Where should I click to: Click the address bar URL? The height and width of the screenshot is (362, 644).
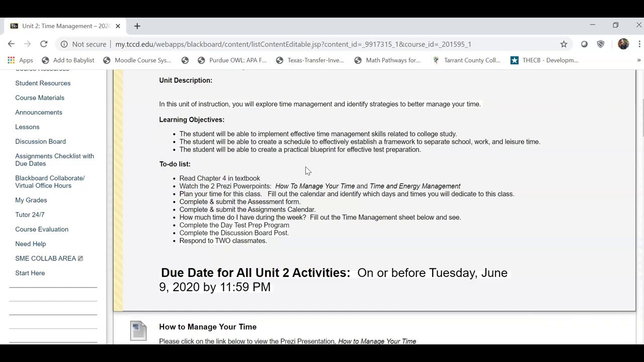pos(293,44)
